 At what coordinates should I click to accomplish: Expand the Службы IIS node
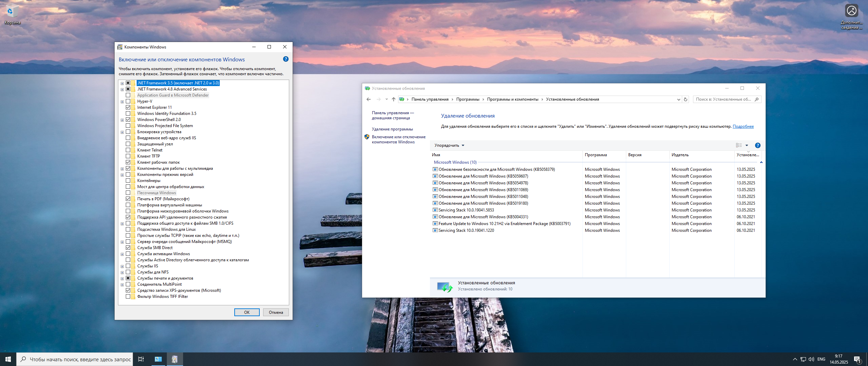click(122, 266)
